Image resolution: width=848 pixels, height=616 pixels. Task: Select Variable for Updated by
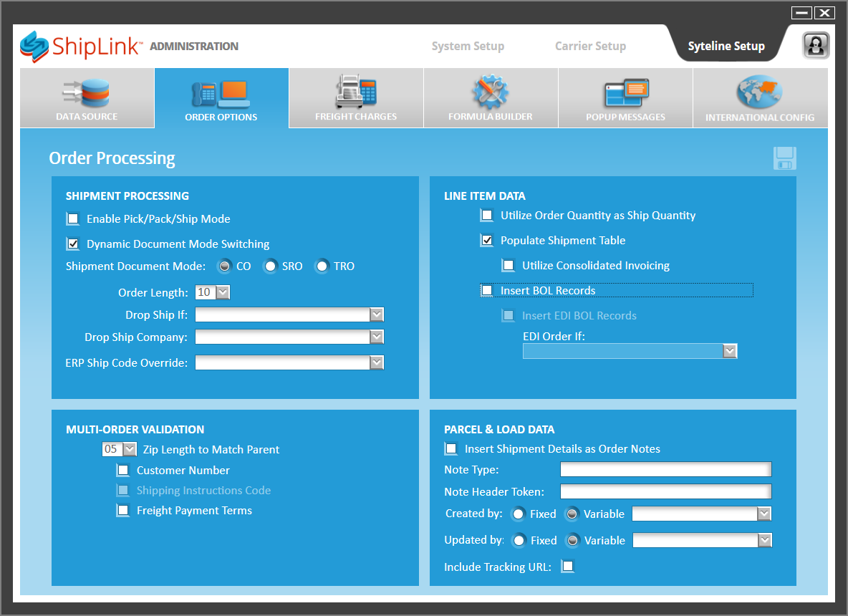coord(572,540)
